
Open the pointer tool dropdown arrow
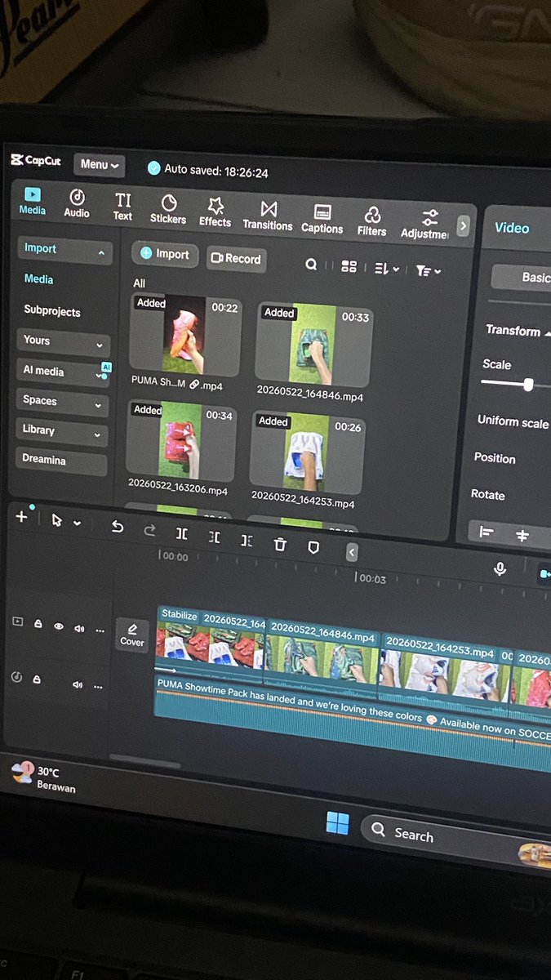[x=78, y=523]
